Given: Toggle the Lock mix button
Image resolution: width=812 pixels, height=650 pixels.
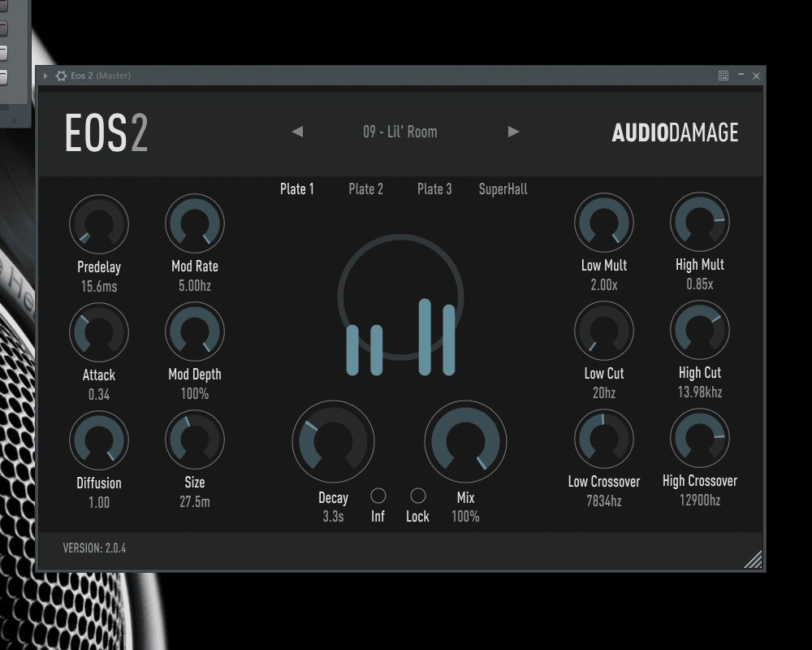Looking at the screenshot, I should (418, 496).
